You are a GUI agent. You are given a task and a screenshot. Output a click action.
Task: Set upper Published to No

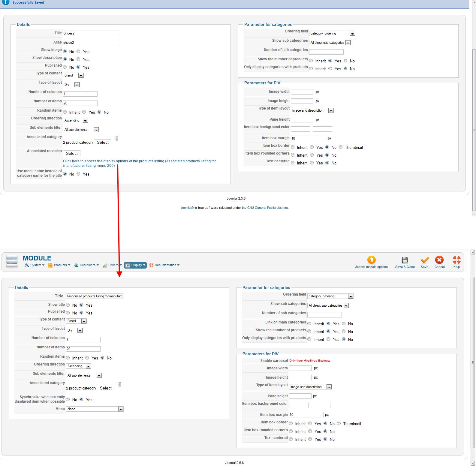65,67
